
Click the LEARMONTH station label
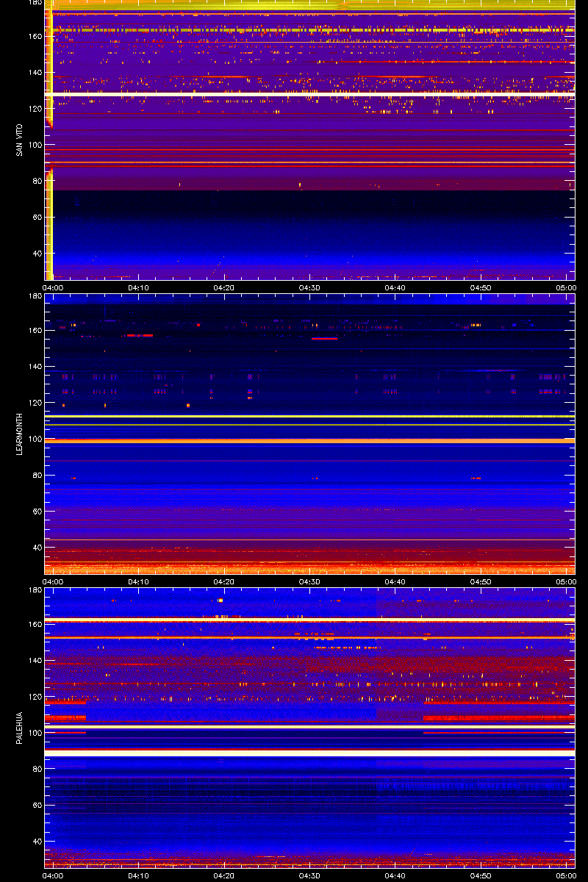click(x=19, y=434)
